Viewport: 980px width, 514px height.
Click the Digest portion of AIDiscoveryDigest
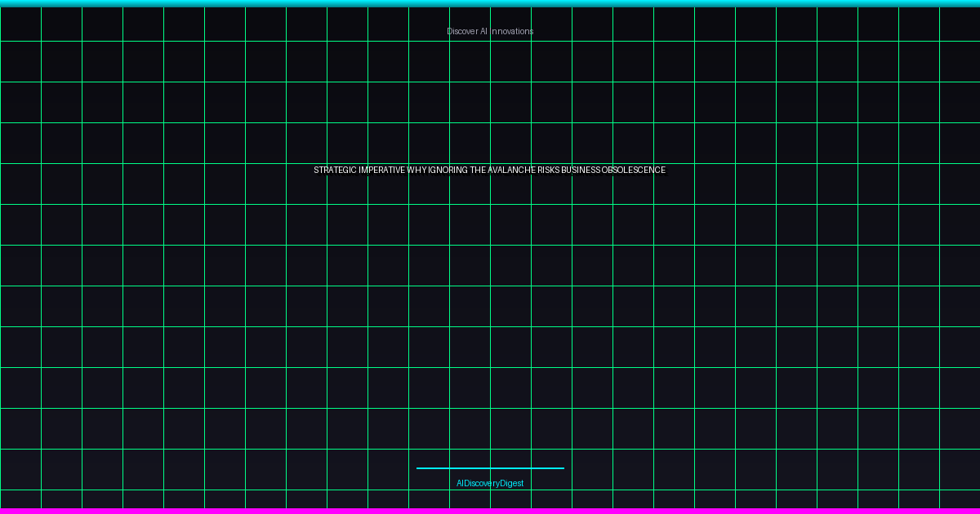(x=512, y=484)
